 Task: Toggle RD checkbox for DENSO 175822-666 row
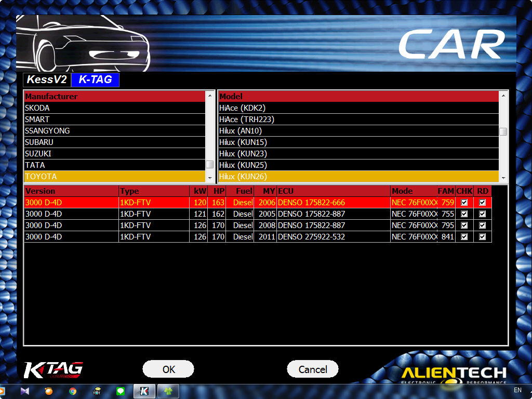tap(482, 203)
